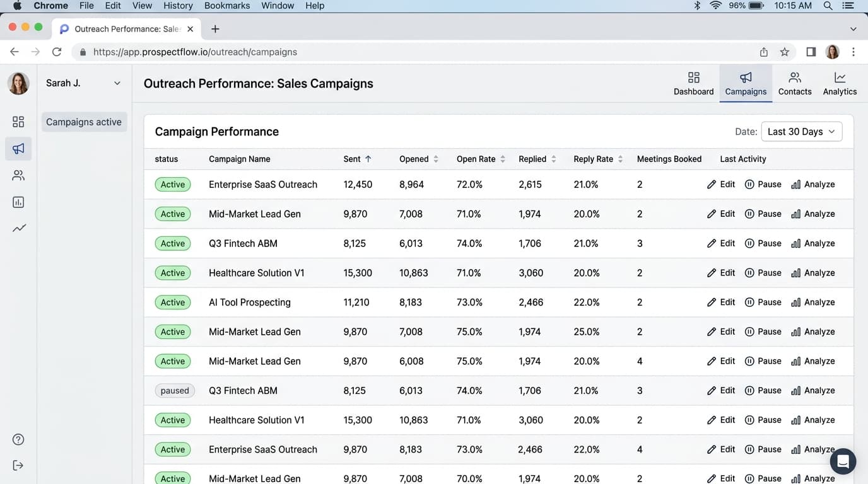The image size is (868, 484).
Task: Open the Last 30 Days date dropdown
Action: coord(802,132)
